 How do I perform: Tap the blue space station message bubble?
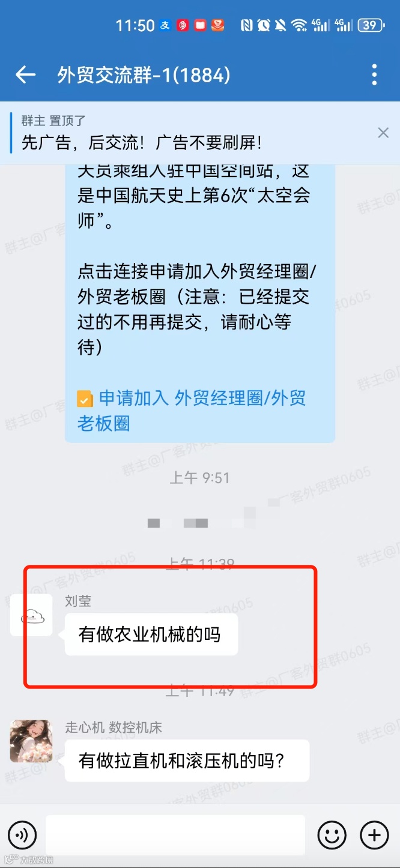pyautogui.click(x=200, y=303)
